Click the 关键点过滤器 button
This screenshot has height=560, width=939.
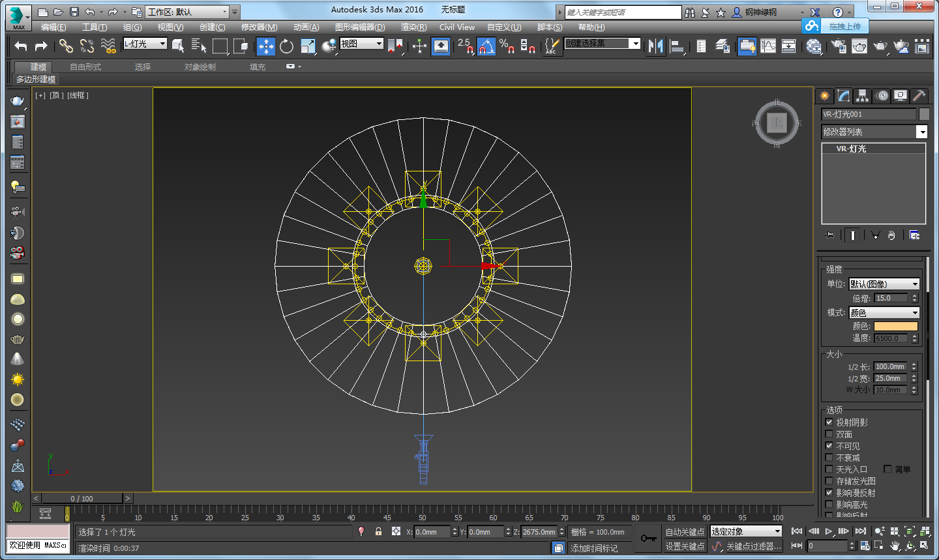754,546
